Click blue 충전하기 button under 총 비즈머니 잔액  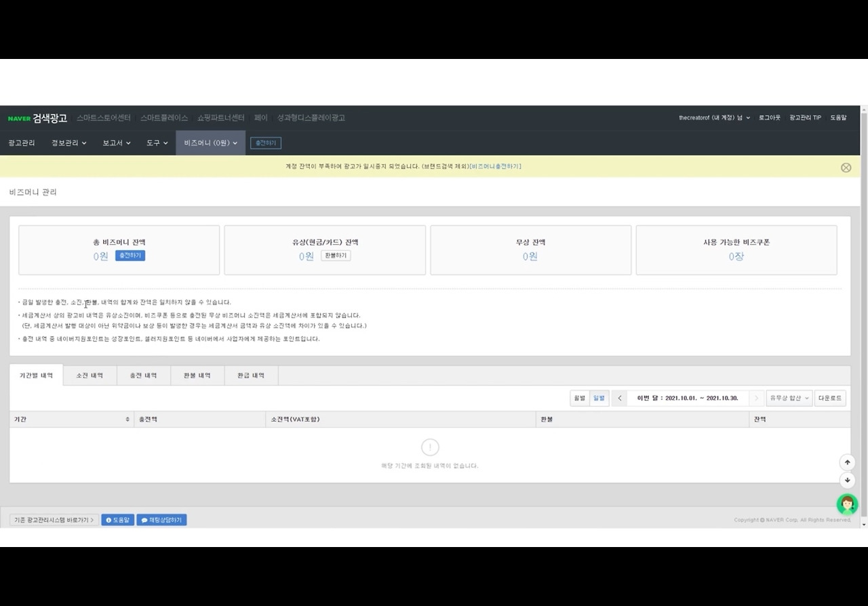pos(130,256)
